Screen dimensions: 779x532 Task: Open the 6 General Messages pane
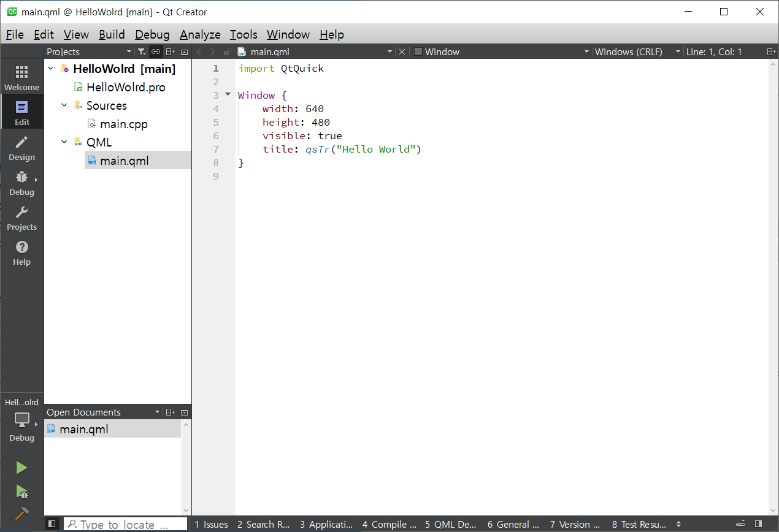click(x=513, y=524)
